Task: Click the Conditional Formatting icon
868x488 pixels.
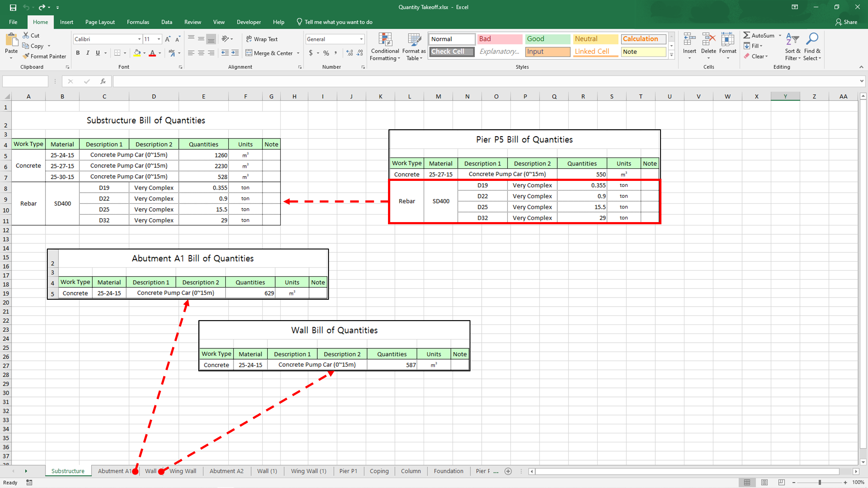Action: tap(385, 40)
